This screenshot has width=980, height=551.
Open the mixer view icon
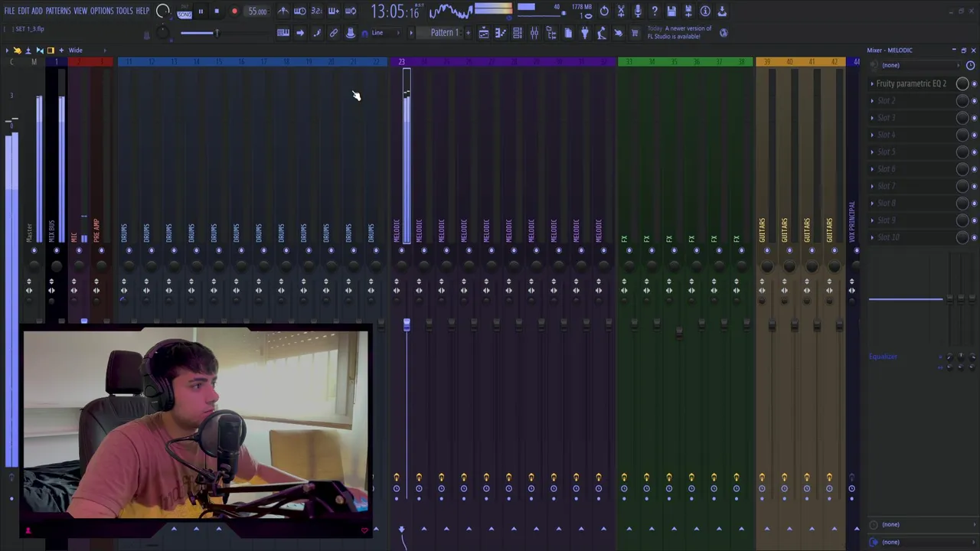click(534, 33)
